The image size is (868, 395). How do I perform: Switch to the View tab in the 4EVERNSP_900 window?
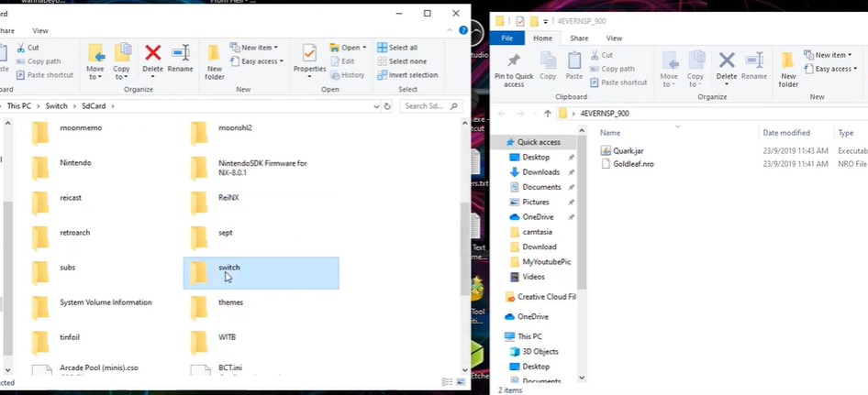614,38
